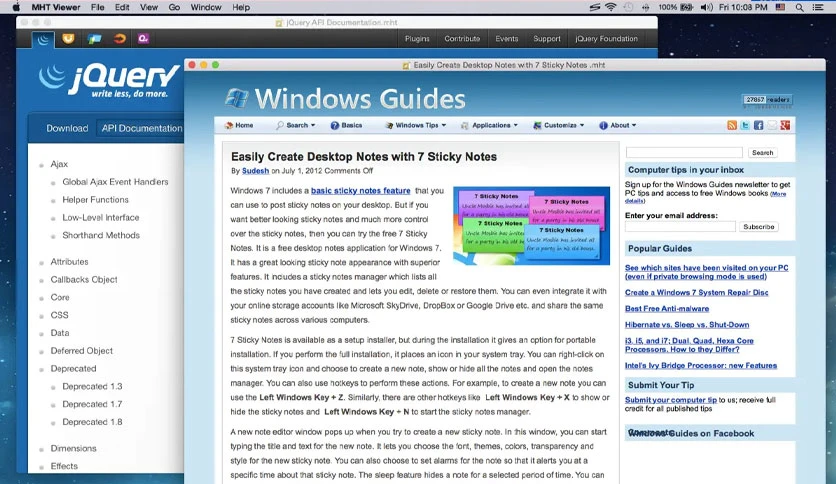Click the orange Sizzle icon in toolbar
The width and height of the screenshot is (836, 484).
(119, 38)
